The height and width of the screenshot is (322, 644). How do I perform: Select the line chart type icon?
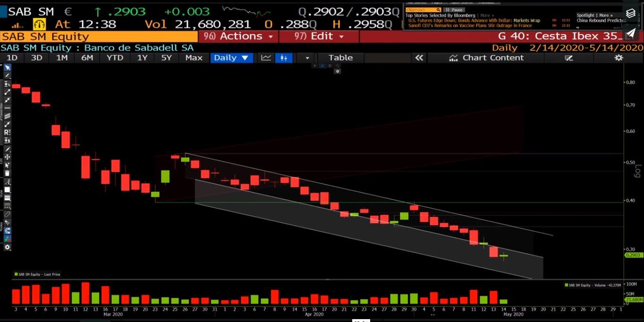click(x=266, y=58)
